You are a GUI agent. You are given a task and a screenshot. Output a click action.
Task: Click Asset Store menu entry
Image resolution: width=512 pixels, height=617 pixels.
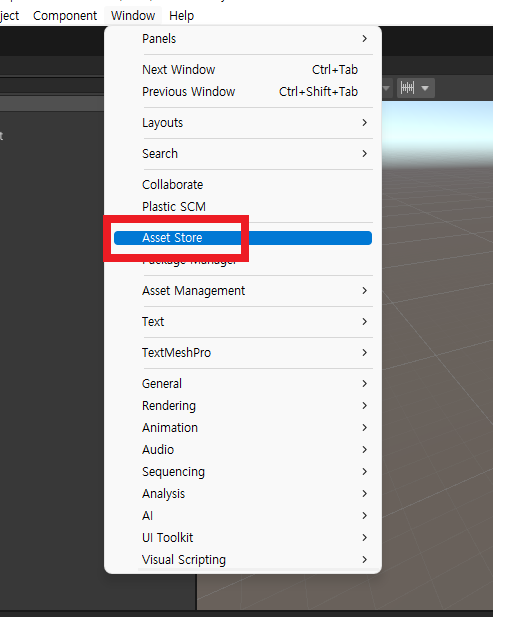tap(243, 238)
